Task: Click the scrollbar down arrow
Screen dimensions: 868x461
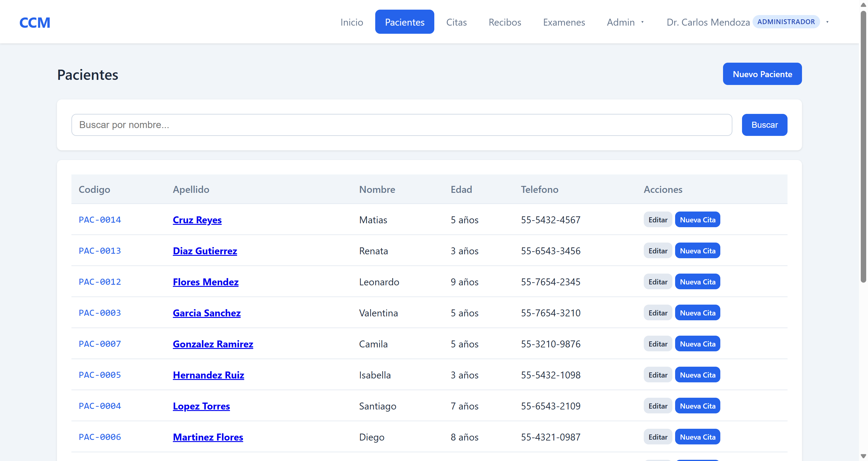Action: click(863, 456)
